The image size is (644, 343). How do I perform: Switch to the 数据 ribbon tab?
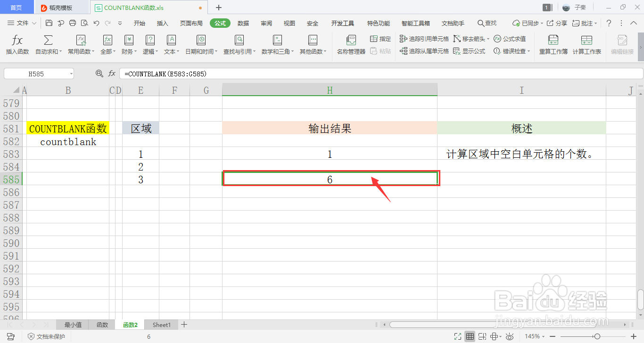(243, 22)
